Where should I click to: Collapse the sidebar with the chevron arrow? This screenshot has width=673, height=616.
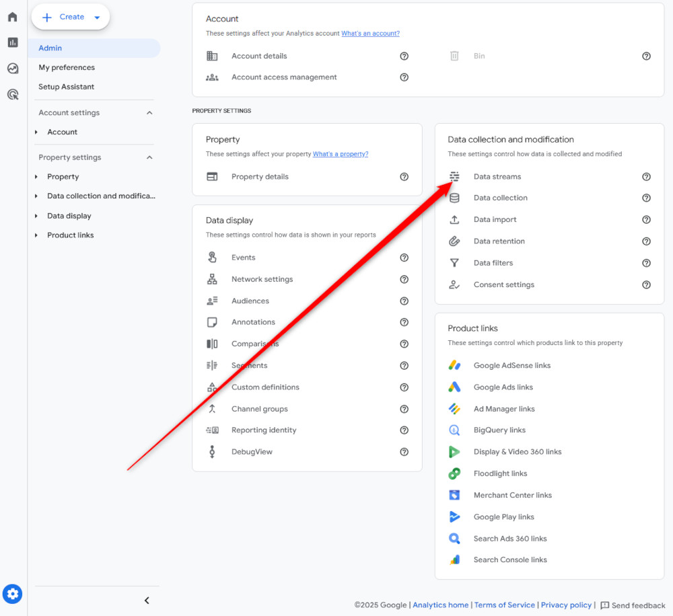[x=147, y=600]
